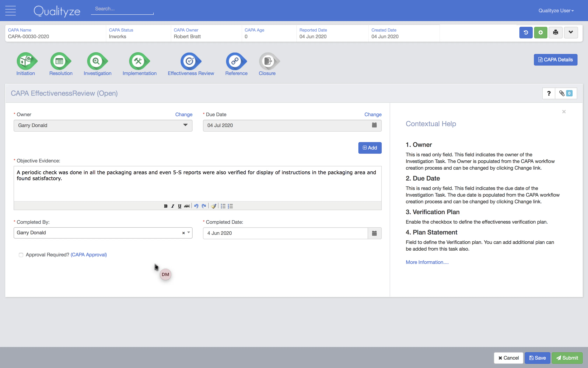This screenshot has width=588, height=368.
Task: Click the Implementation stage label
Action: coord(139,73)
